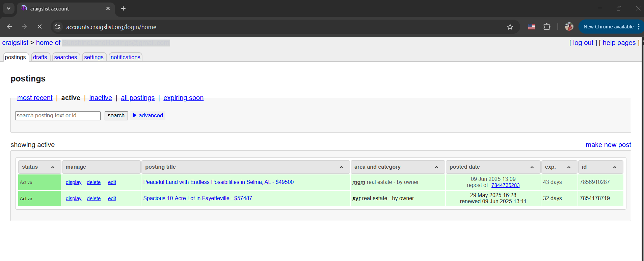Sort by the posting title column arrow

tap(341, 167)
